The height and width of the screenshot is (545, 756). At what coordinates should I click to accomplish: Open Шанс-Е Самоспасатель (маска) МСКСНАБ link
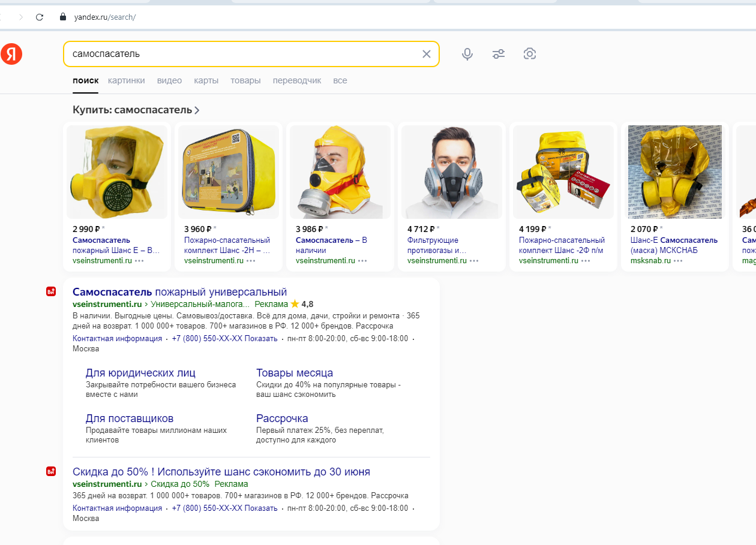[674, 245]
